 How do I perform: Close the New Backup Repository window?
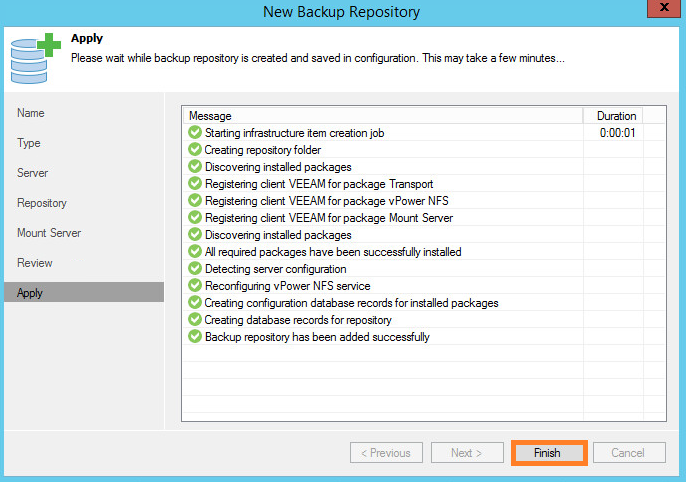[x=664, y=7]
